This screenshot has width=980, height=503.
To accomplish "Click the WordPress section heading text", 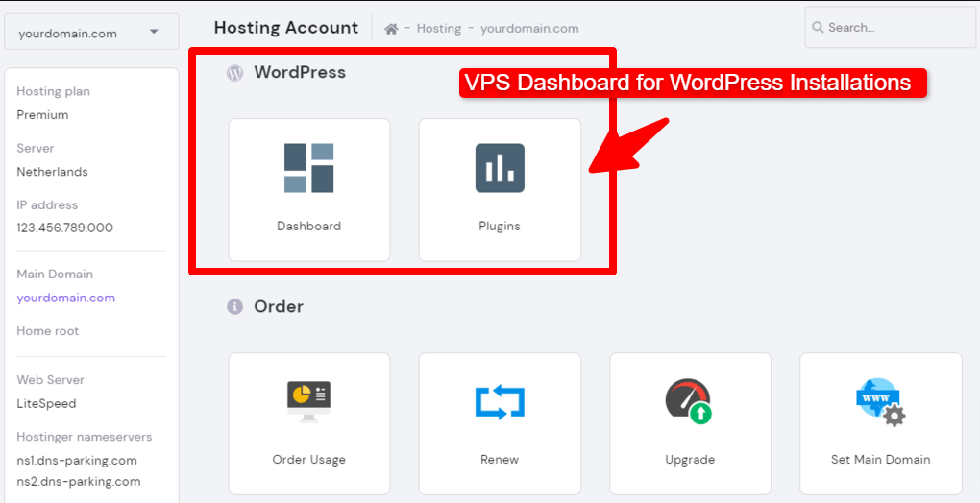I will pyautogui.click(x=300, y=72).
